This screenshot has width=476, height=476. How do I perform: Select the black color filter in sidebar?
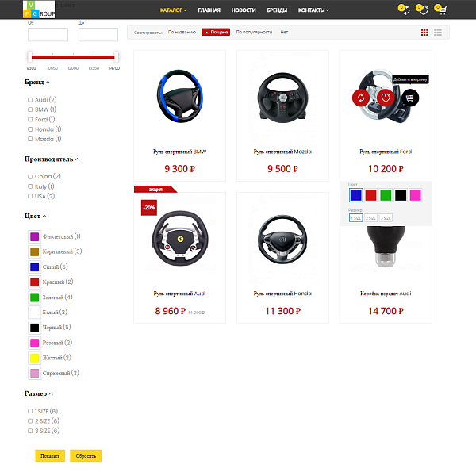[35, 327]
